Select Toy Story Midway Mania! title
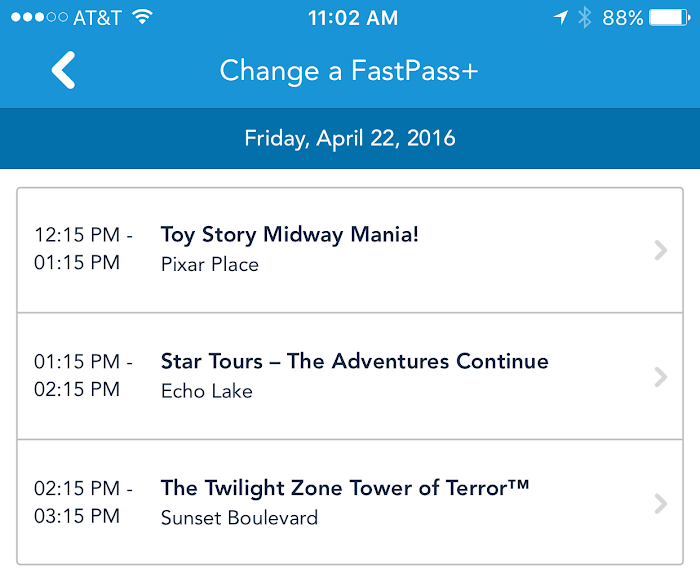 (290, 235)
